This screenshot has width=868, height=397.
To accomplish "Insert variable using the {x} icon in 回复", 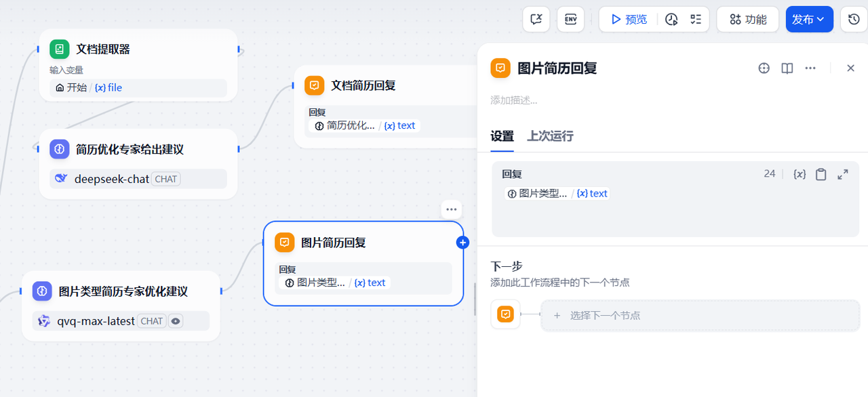I will point(800,174).
